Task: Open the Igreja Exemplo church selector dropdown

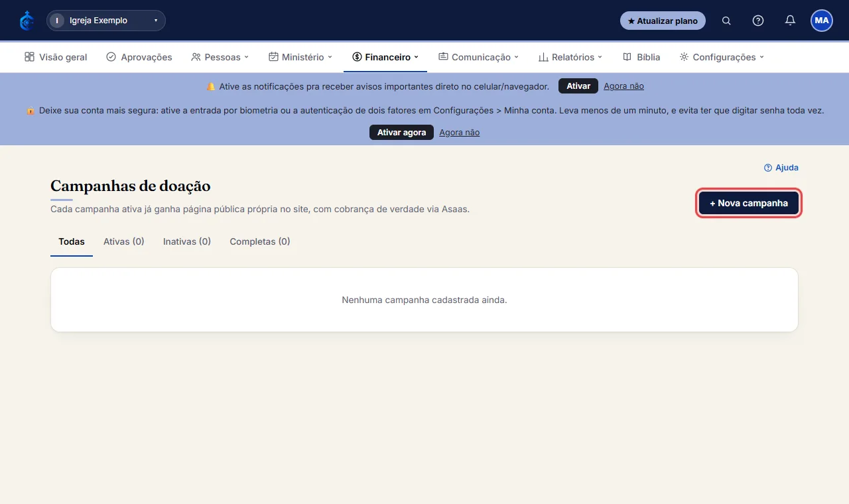Action: click(x=106, y=21)
